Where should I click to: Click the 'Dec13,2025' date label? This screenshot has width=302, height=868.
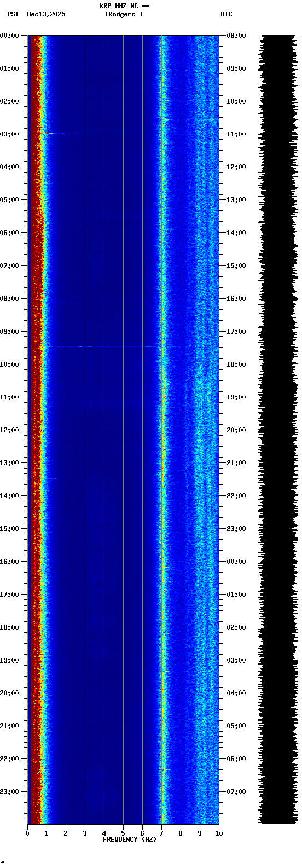[x=46, y=14]
